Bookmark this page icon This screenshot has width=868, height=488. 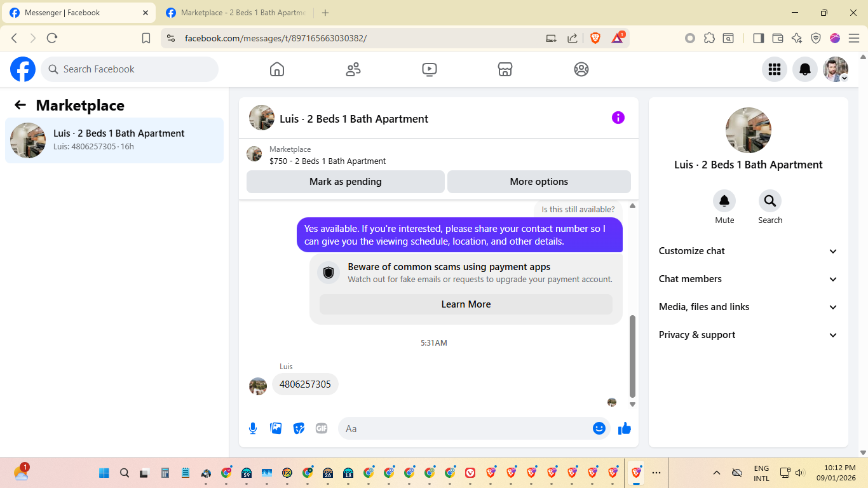tap(146, 38)
